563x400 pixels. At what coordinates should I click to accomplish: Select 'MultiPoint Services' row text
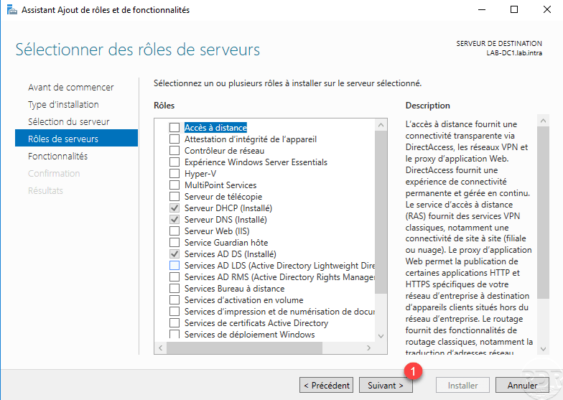pos(220,185)
